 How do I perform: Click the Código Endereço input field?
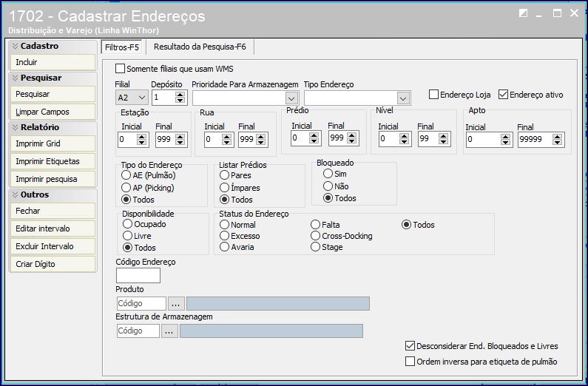(x=138, y=275)
